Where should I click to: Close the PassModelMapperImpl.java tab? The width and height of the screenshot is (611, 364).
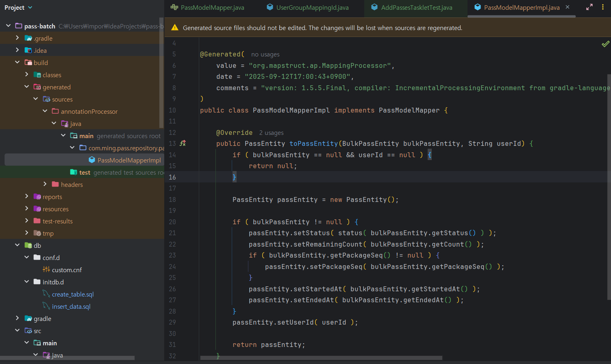point(568,7)
